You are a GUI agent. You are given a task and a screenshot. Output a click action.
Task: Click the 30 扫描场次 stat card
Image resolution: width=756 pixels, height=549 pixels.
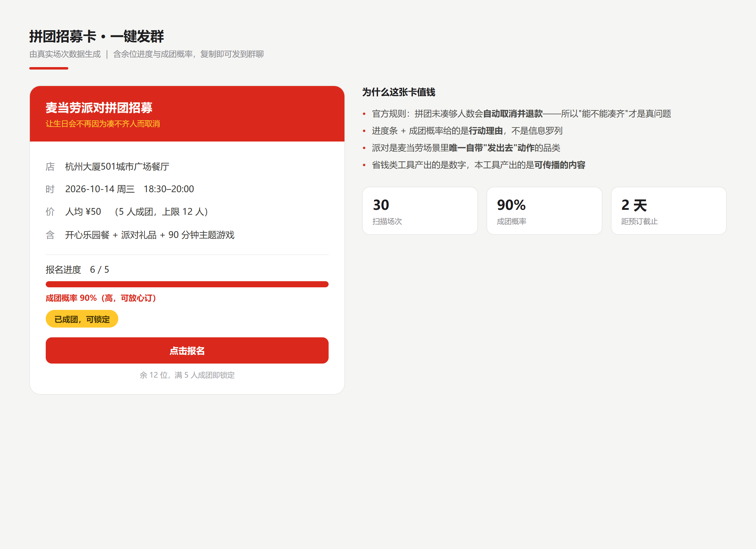point(420,211)
